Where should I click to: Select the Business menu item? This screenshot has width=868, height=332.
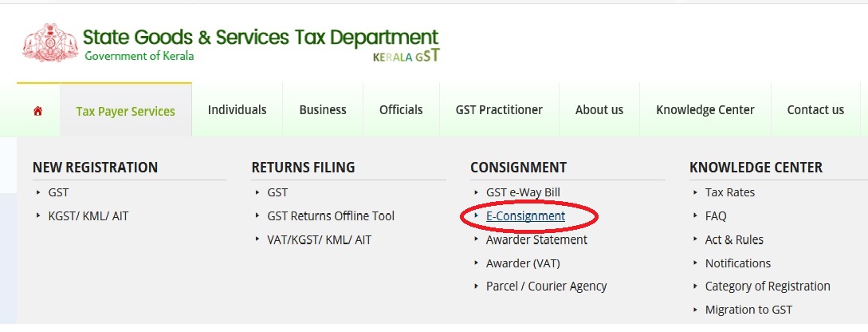pyautogui.click(x=323, y=110)
